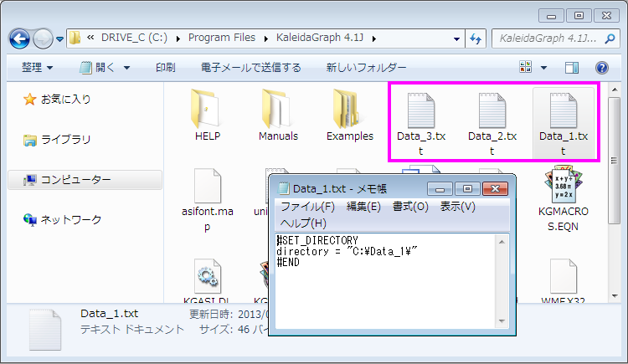Expand the dropdown arrow next to 開く
This screenshot has width=628, height=364.
coord(126,68)
